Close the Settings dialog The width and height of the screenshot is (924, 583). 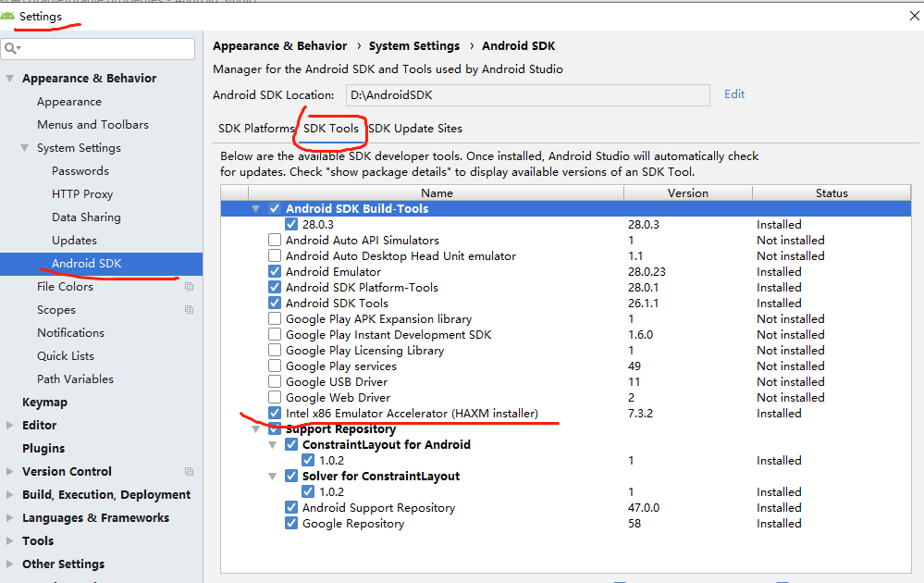point(914,16)
